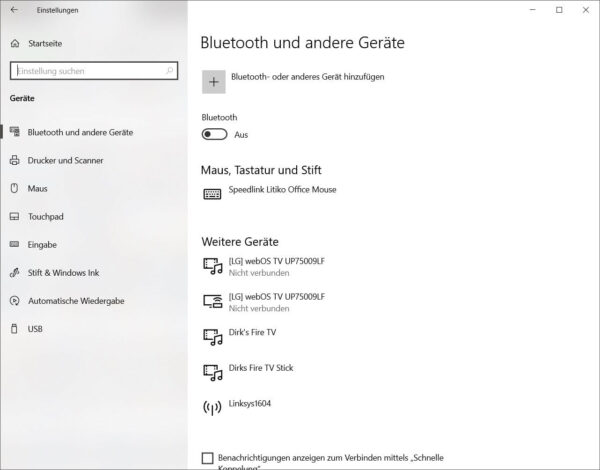This screenshot has height=470, width=600.
Task: Click the Maus, Tastatur und Stift heading
Action: pyautogui.click(x=261, y=170)
